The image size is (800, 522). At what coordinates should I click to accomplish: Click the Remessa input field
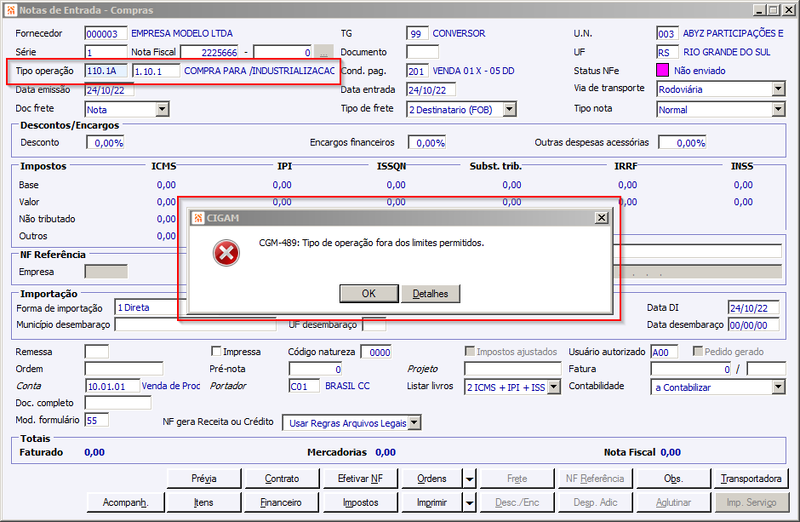click(97, 352)
